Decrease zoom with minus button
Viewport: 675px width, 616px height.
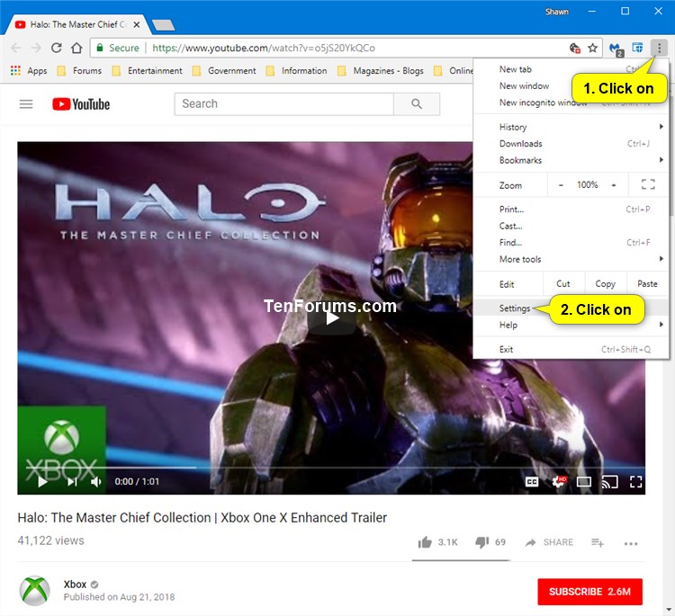[x=561, y=185]
